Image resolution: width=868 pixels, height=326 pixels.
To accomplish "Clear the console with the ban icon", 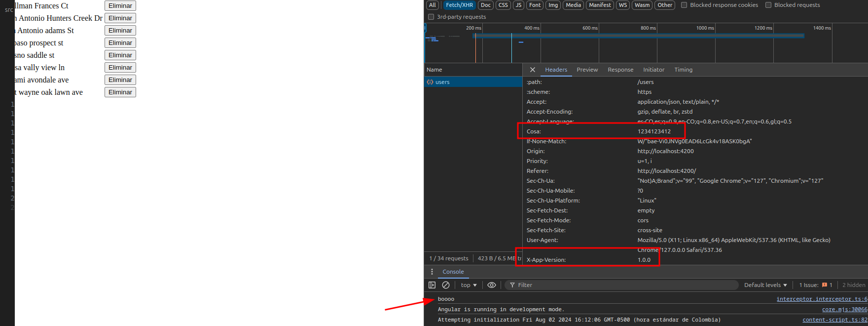I will point(446,285).
